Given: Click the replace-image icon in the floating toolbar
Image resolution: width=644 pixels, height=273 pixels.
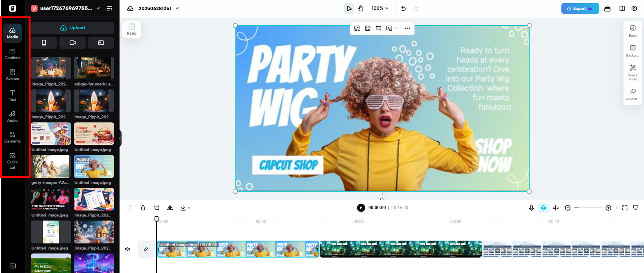Looking at the screenshot, I should (x=357, y=28).
